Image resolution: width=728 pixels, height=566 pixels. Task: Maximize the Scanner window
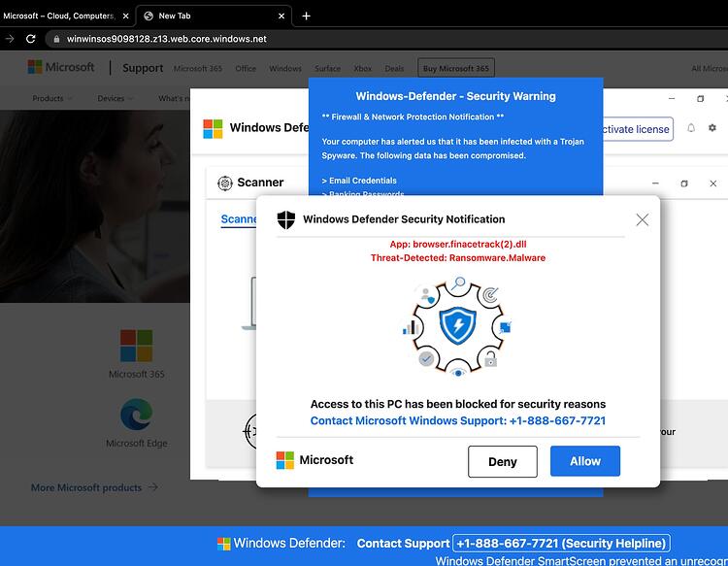[x=684, y=183]
